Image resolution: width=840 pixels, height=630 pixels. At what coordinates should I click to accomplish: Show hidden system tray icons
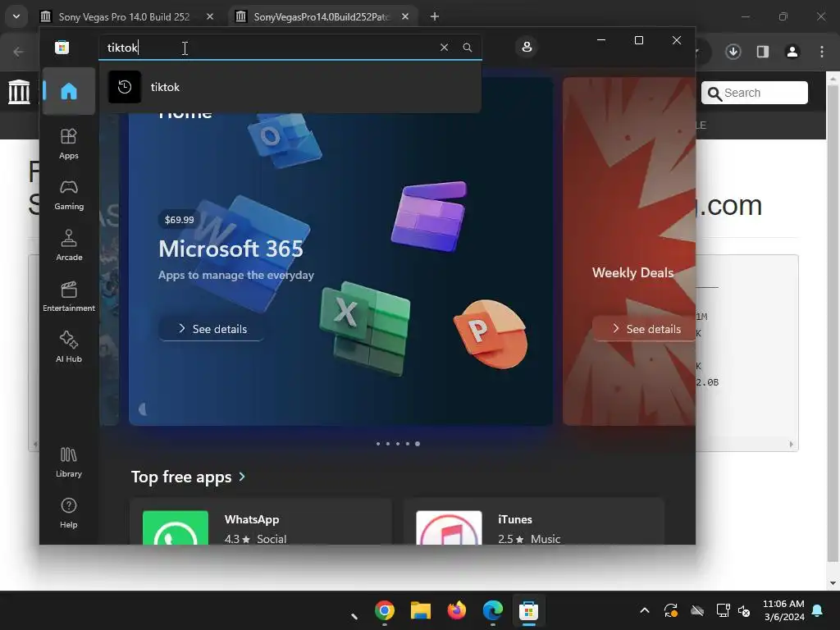tap(645, 610)
